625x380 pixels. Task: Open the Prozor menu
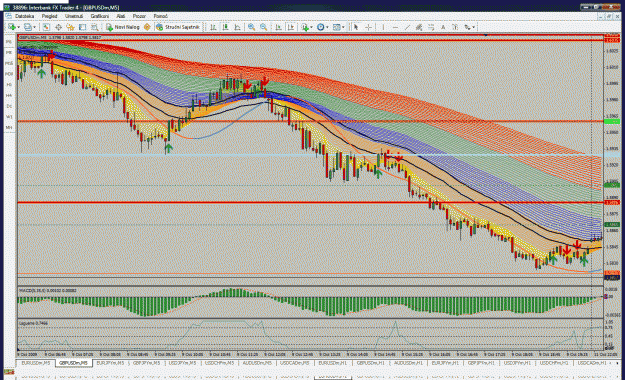pyautogui.click(x=139, y=16)
